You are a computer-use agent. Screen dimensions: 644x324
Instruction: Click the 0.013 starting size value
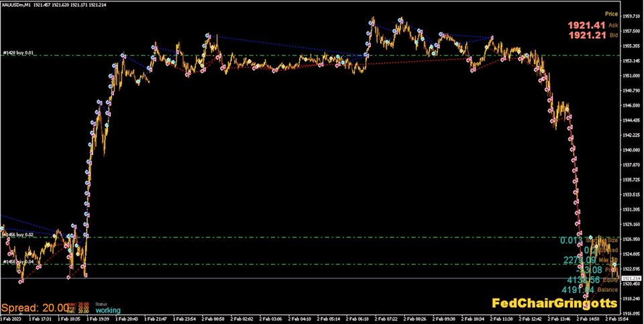[572, 241]
